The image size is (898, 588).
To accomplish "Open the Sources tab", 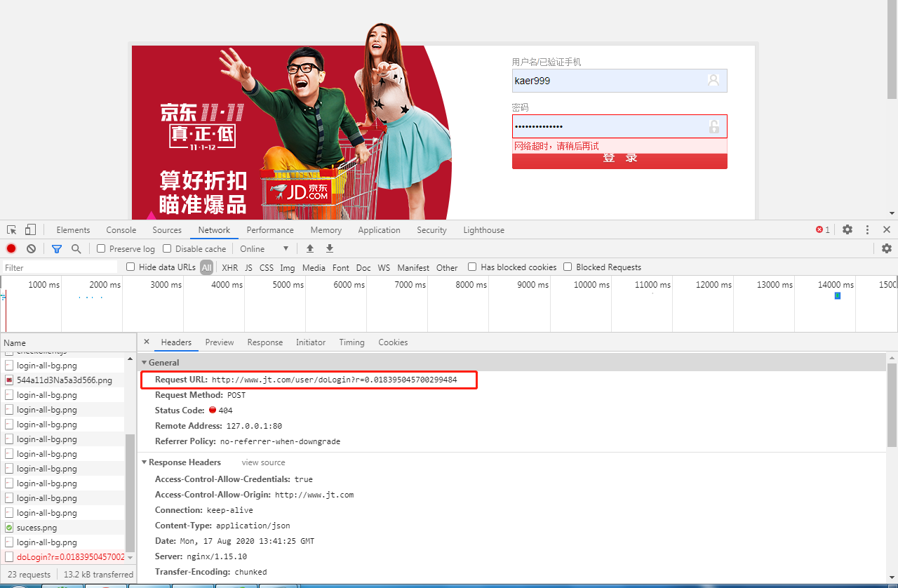I will click(x=167, y=230).
